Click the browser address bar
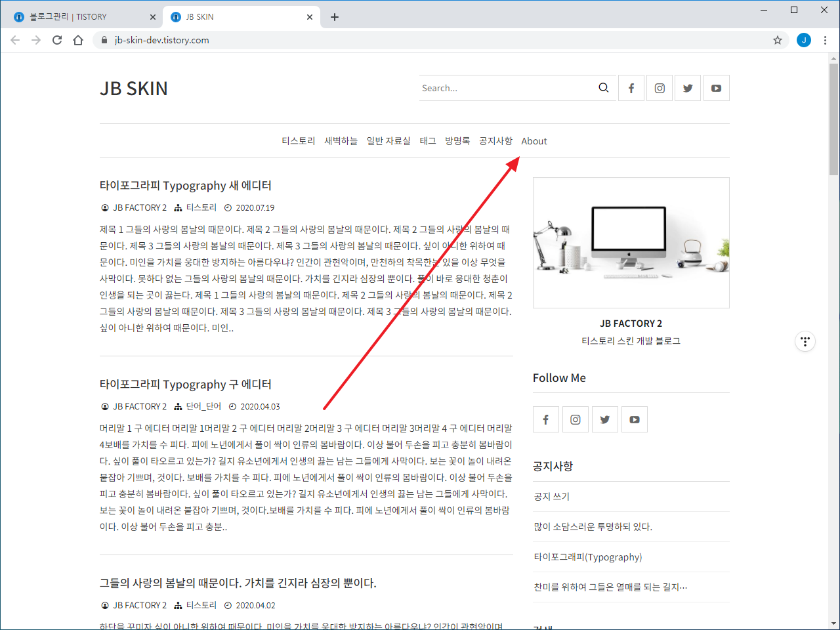 (440, 40)
